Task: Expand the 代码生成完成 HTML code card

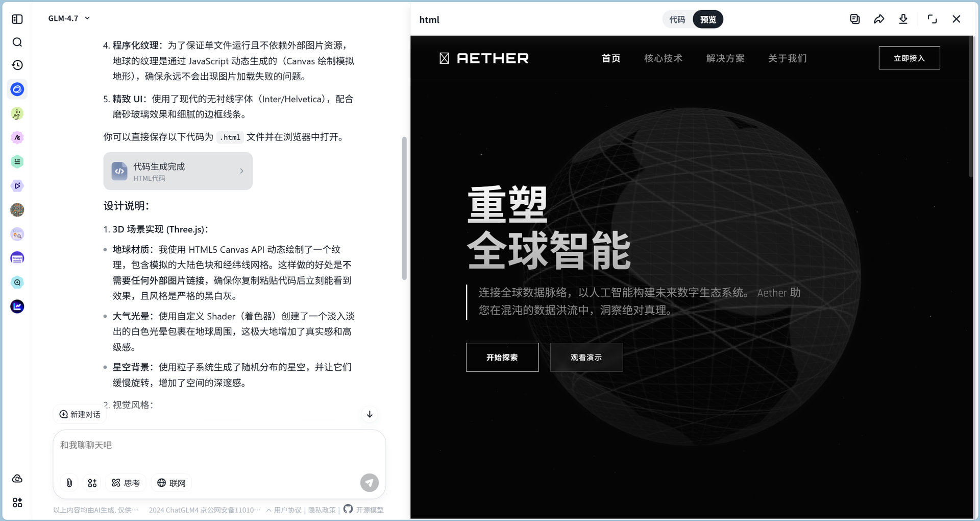Action: point(178,171)
